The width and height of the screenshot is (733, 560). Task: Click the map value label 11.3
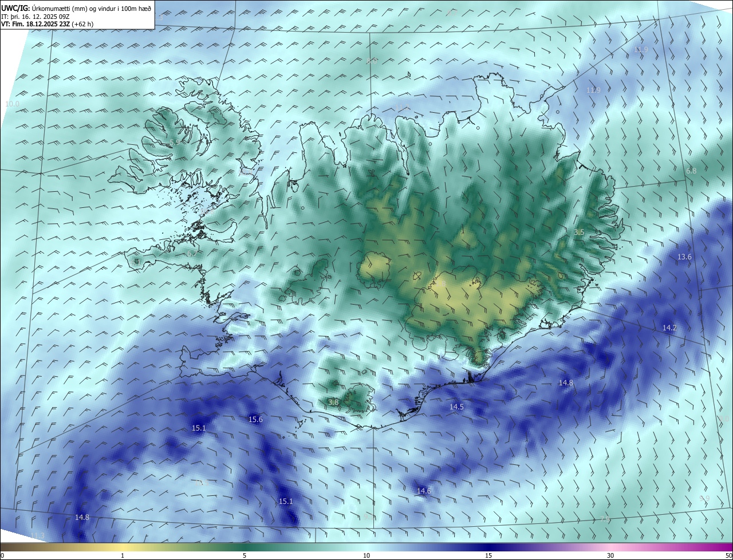pos(37,535)
